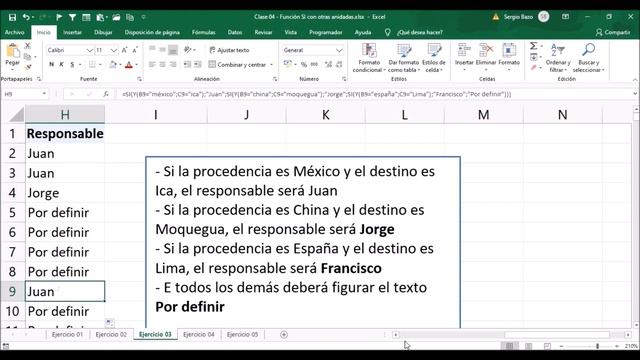Screen dimensions: 640x360
Task: Click the open folder icon in quick access toolbar
Action: click(x=116, y=17)
